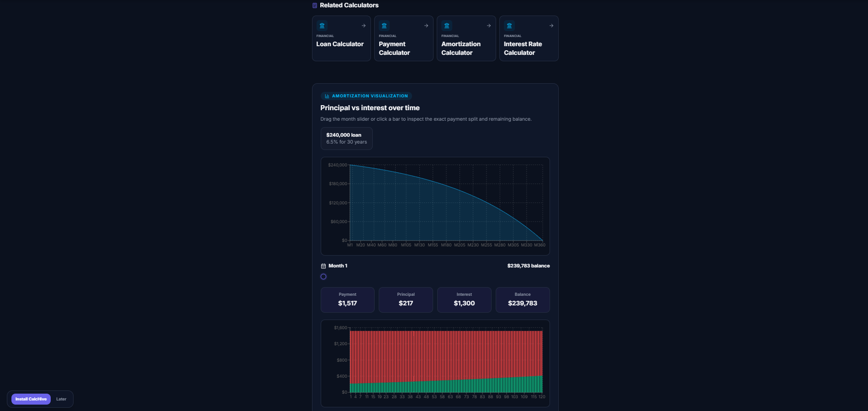The width and height of the screenshot is (868, 411).
Task: Click the Principal $217 stat card
Action: point(406,300)
